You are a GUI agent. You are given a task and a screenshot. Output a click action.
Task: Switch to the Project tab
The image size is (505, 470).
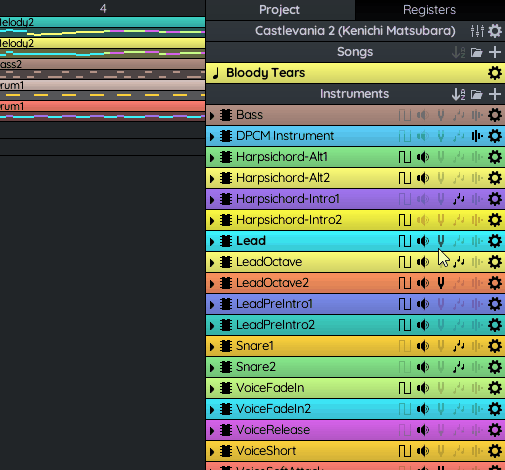(280, 10)
